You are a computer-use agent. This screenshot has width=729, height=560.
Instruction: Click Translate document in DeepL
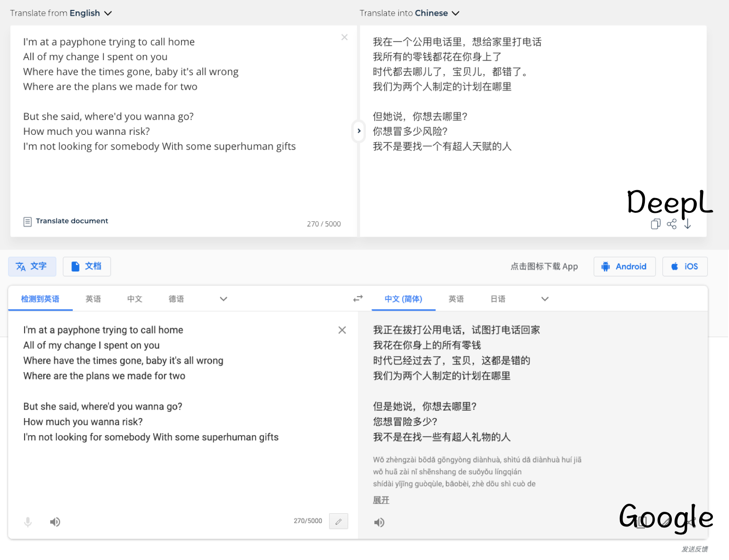66,221
